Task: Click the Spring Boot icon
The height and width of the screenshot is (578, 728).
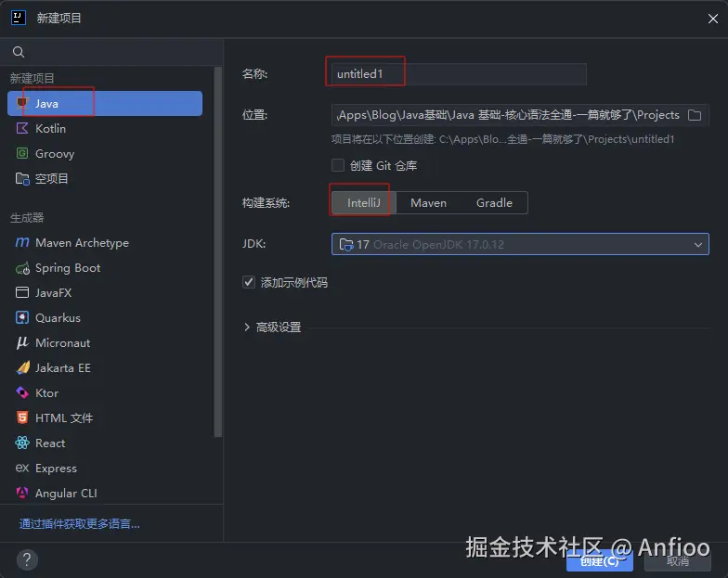Action: pyautogui.click(x=22, y=268)
